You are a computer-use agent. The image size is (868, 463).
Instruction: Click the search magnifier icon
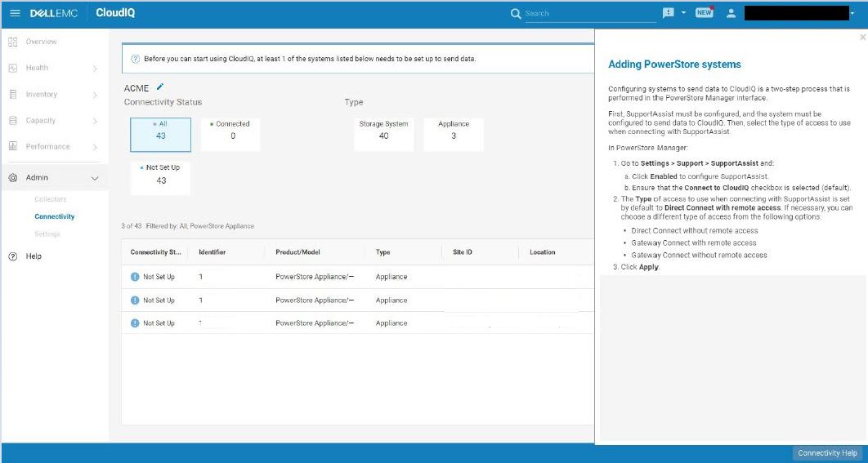(x=516, y=14)
